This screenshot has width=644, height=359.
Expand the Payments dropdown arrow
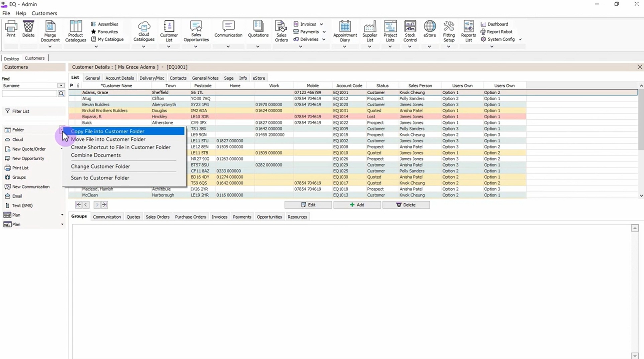pyautogui.click(x=324, y=32)
